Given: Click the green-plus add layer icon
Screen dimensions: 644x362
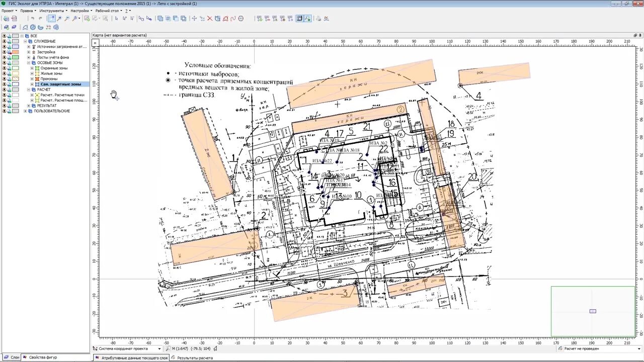Looking at the screenshot, I should (x=87, y=18).
